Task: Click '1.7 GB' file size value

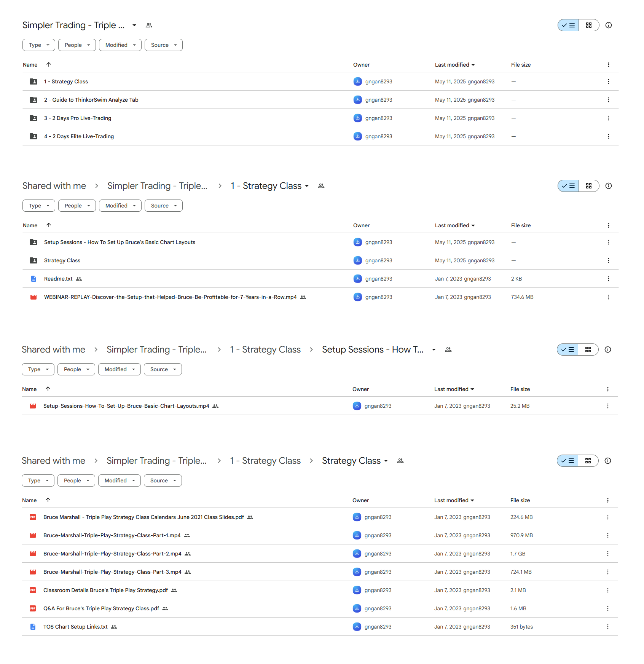Action: (x=518, y=554)
